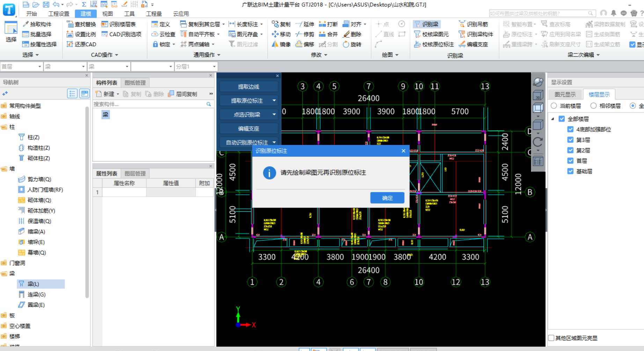Click the rotate view icon on canvas sidebar

point(538,141)
